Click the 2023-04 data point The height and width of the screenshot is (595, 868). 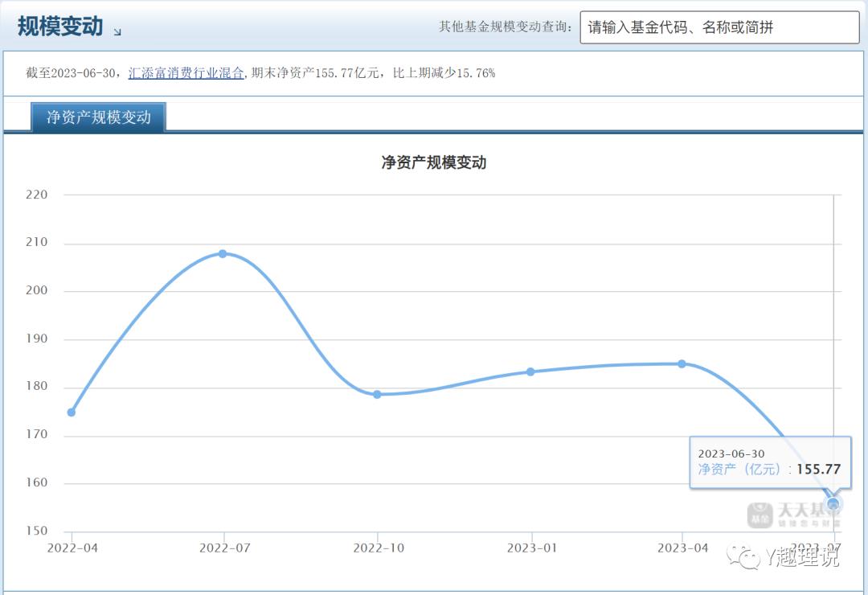click(682, 363)
